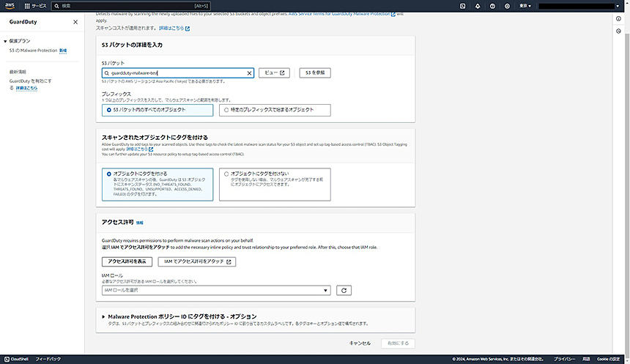
Task: Click the 'アクセス許可を表示' button
Action: click(127, 261)
